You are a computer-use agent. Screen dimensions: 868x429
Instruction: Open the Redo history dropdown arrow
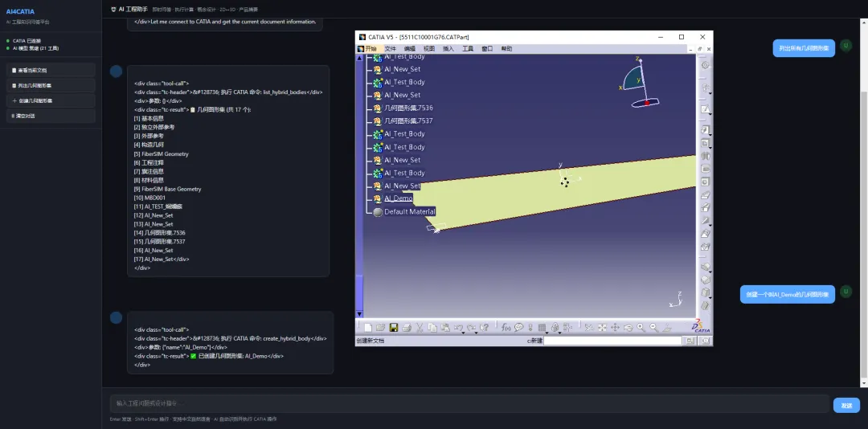tap(476, 333)
